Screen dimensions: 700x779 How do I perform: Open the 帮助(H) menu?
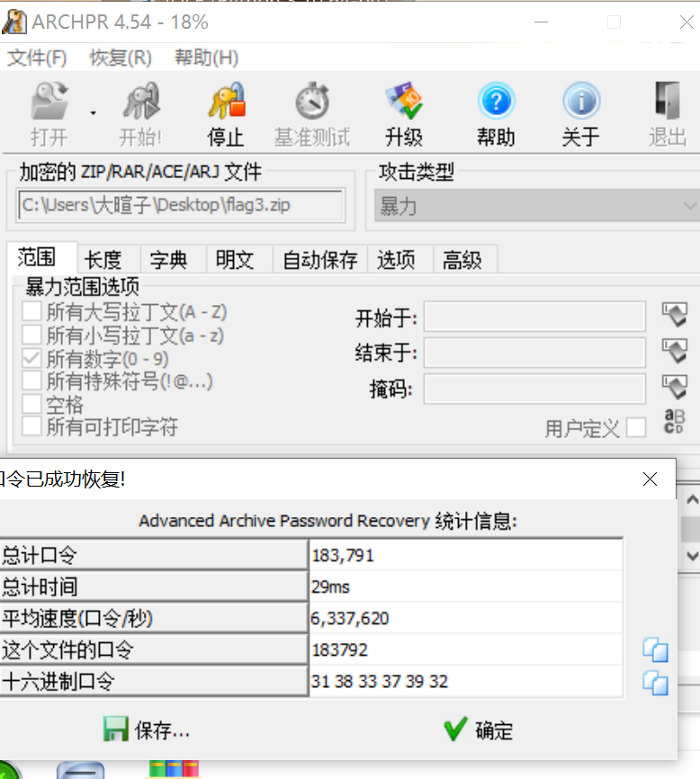click(207, 58)
